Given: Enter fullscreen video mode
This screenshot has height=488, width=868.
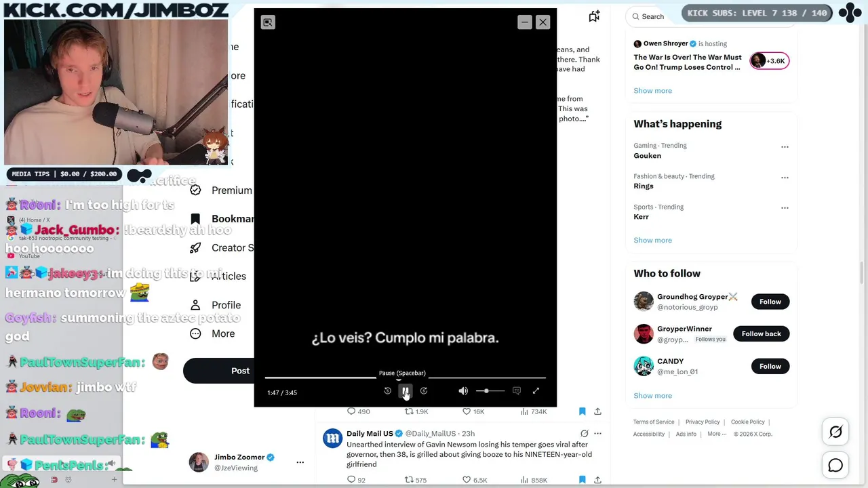Looking at the screenshot, I should (x=536, y=391).
